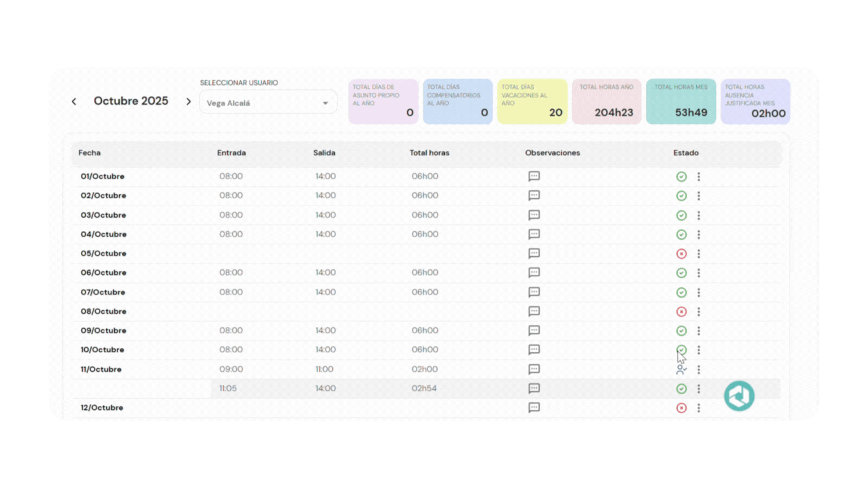868x488 pixels.
Task: Open observations comment for 12/Octubre
Action: pos(534,408)
